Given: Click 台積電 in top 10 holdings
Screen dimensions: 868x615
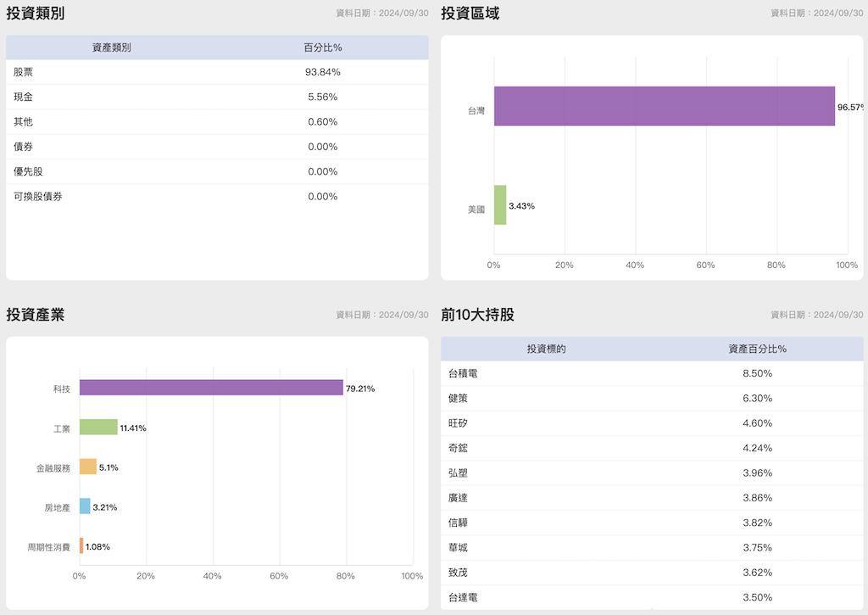Looking at the screenshot, I should pyautogui.click(x=463, y=373).
